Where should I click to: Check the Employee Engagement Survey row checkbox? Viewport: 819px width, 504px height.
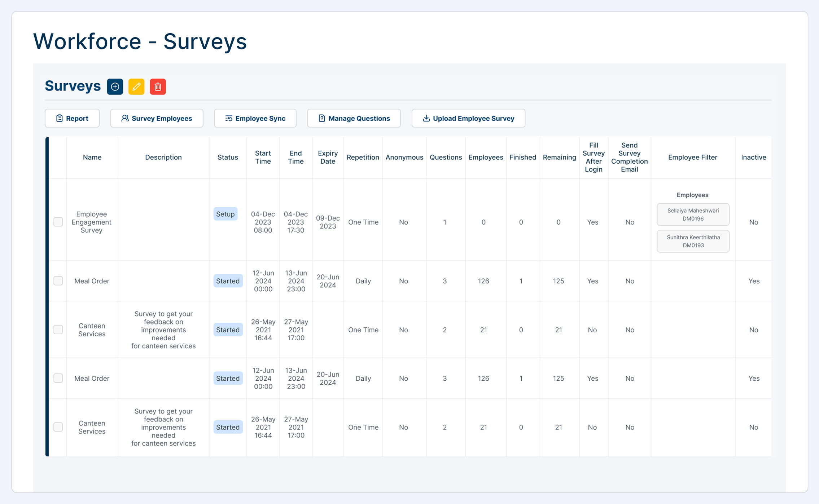pyautogui.click(x=58, y=222)
